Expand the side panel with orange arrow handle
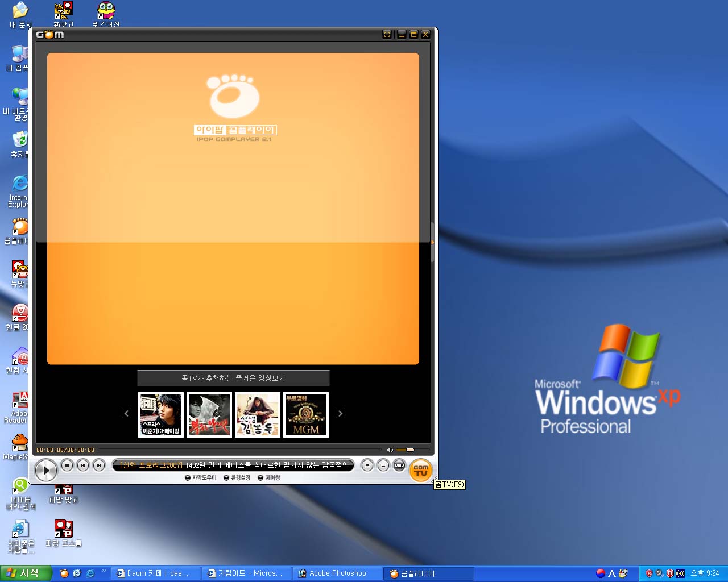 click(x=432, y=243)
